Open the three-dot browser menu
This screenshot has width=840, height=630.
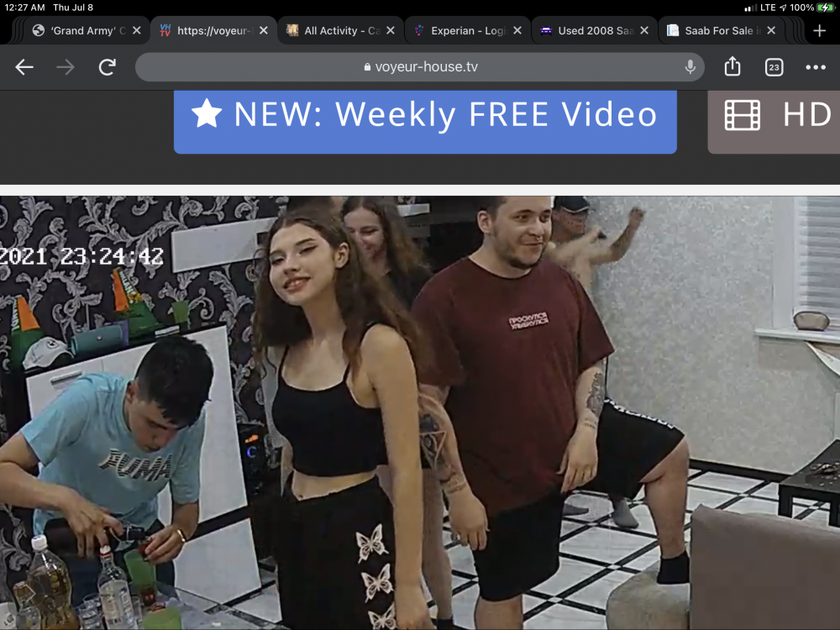[x=816, y=67]
